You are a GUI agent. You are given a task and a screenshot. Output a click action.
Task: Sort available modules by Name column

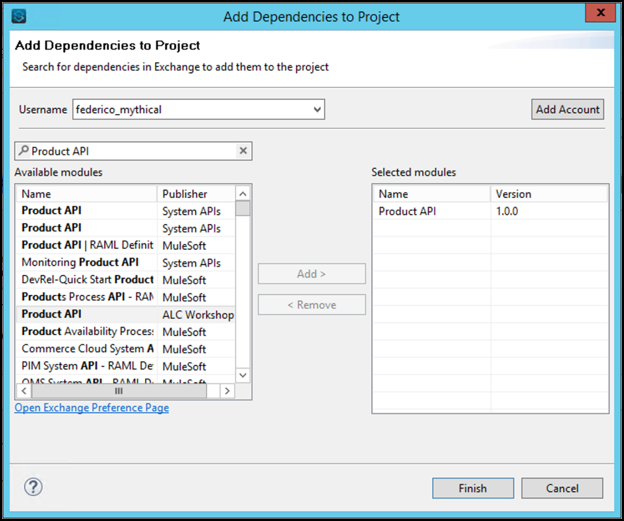(86, 194)
